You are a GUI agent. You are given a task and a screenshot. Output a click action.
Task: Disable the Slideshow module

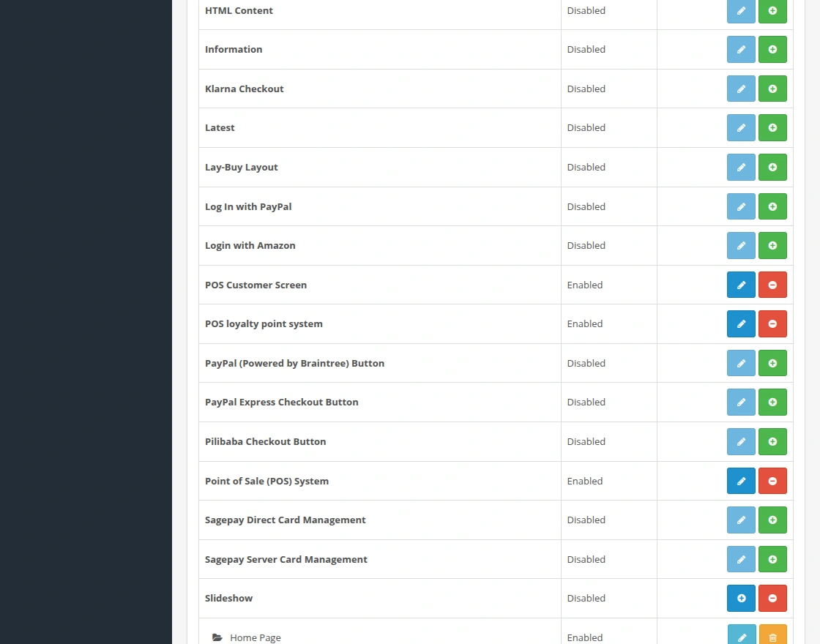pos(772,598)
